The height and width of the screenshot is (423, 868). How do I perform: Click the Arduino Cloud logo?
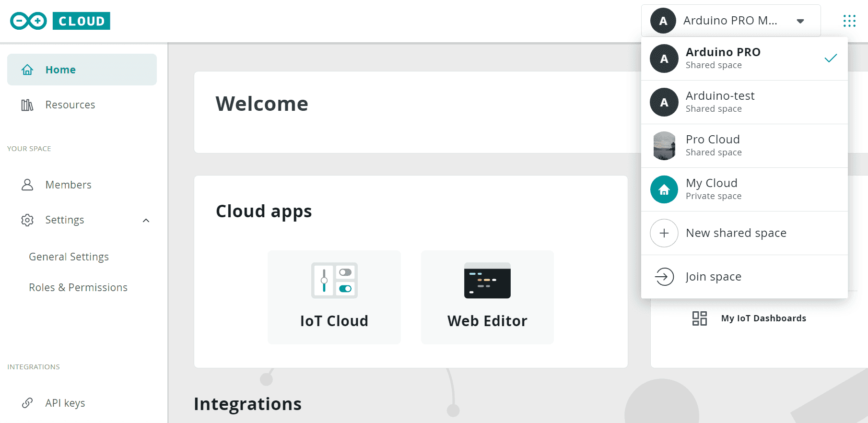60,21
